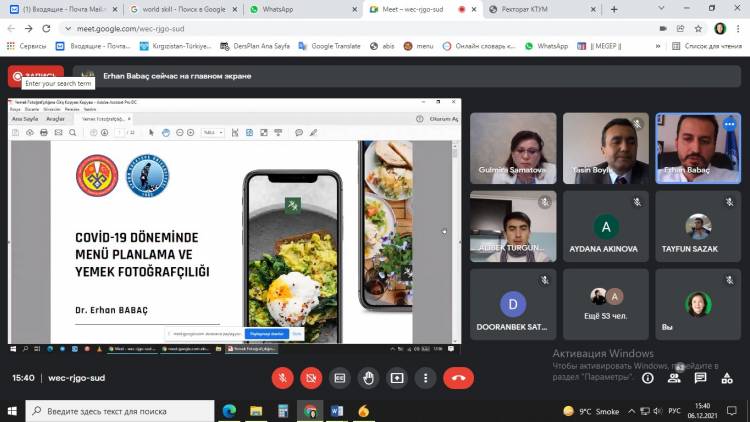
Task: Open Microsoft Edge from taskbar
Action: 230,411
